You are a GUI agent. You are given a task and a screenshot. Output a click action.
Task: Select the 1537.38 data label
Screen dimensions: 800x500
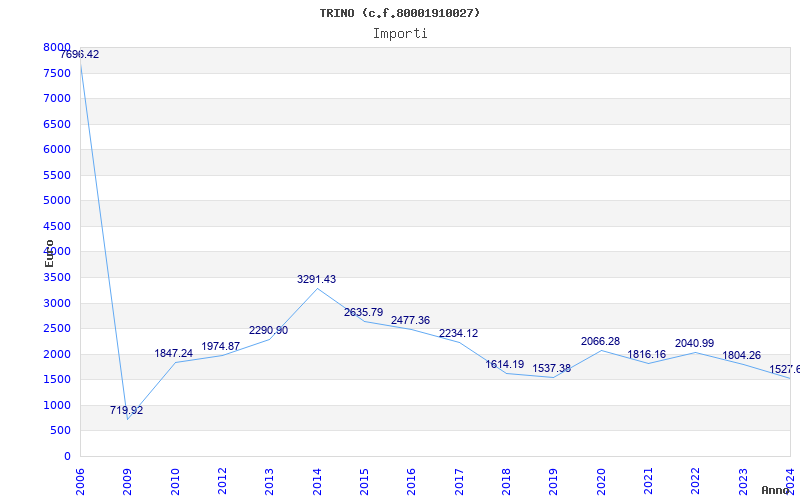552,368
